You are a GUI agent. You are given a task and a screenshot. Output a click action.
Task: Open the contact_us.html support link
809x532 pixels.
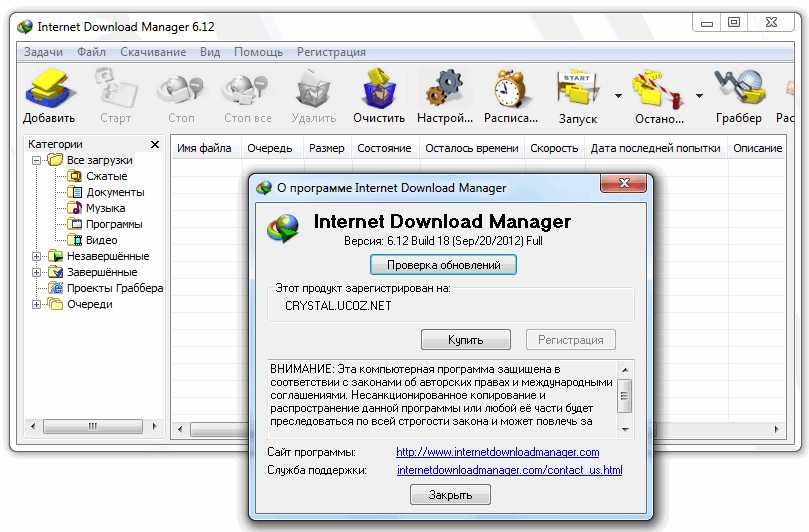click(x=510, y=470)
